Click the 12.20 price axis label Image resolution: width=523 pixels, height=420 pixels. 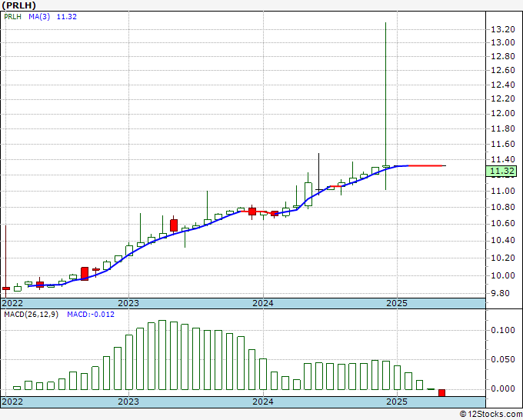point(503,98)
